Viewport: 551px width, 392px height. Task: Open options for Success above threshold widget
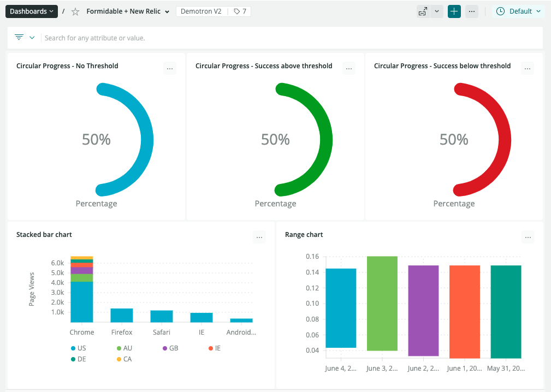click(x=349, y=69)
